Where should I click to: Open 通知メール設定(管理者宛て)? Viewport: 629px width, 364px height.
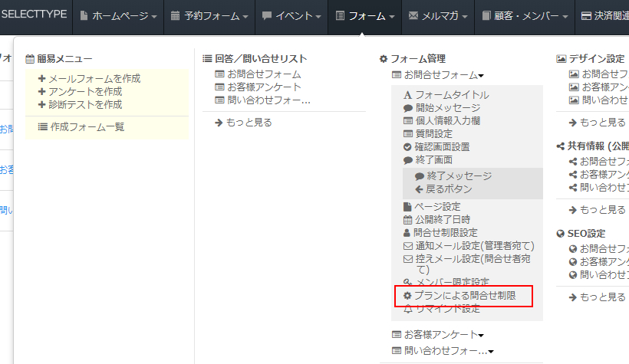(468, 245)
